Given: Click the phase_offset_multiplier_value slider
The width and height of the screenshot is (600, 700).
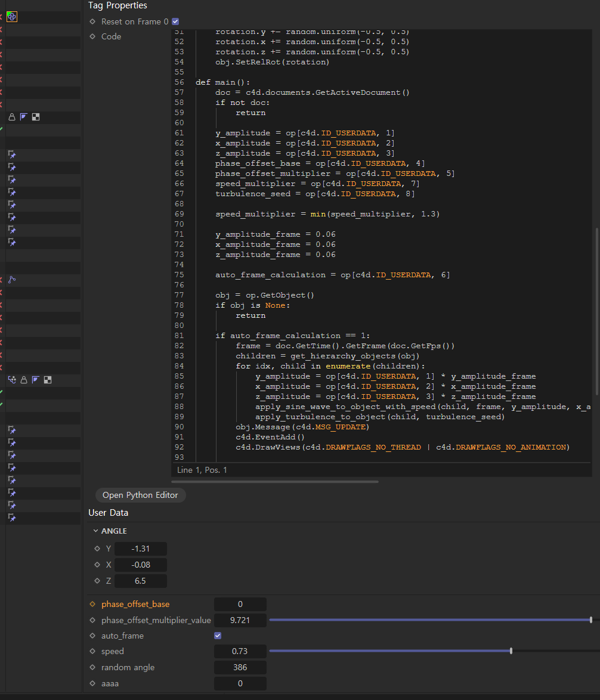Looking at the screenshot, I should [429, 620].
